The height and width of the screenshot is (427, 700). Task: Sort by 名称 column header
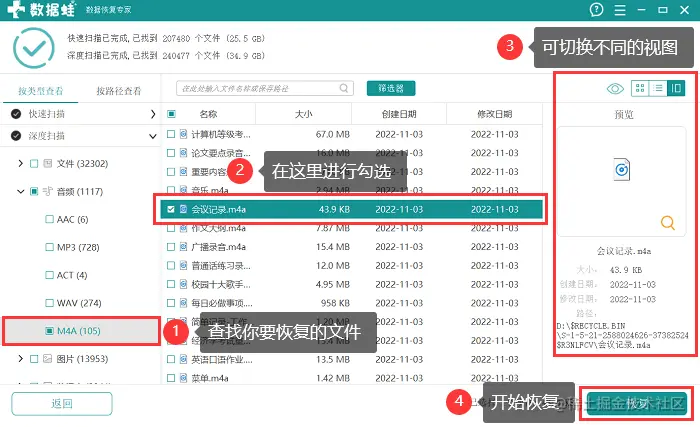pos(208,114)
